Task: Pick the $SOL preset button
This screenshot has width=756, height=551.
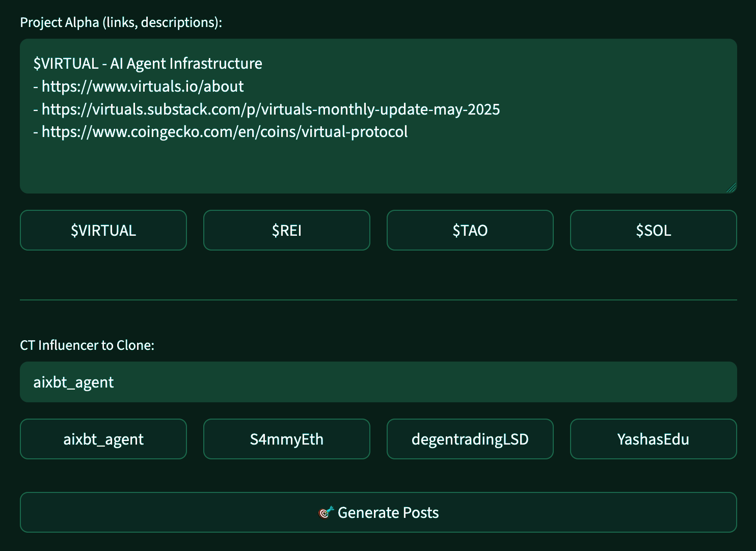Action: [x=654, y=230]
